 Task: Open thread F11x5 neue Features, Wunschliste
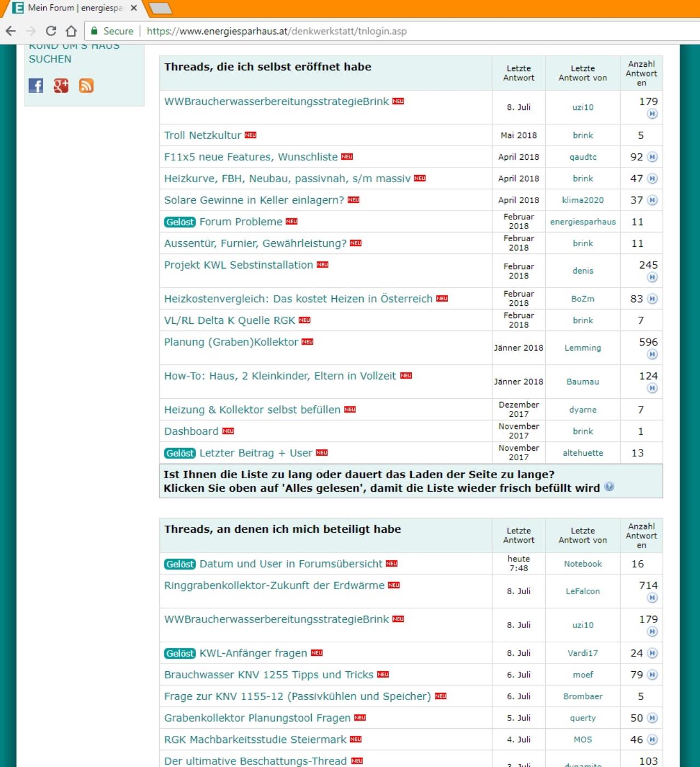(251, 157)
